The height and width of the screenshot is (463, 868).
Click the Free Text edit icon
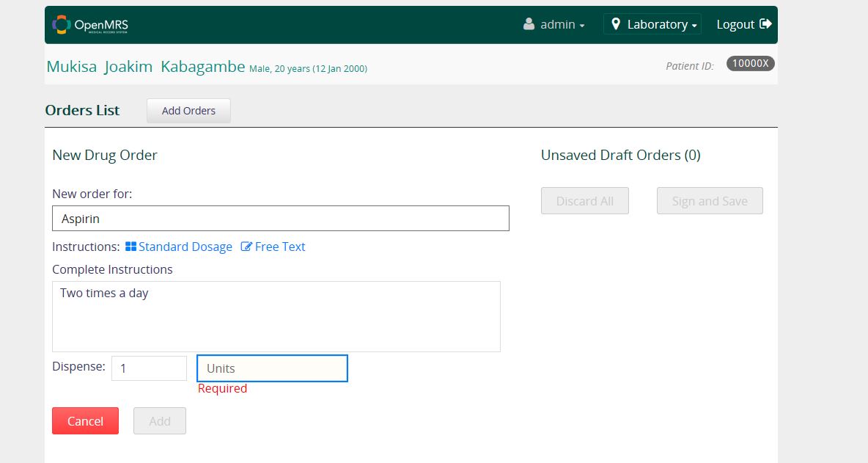coord(246,247)
